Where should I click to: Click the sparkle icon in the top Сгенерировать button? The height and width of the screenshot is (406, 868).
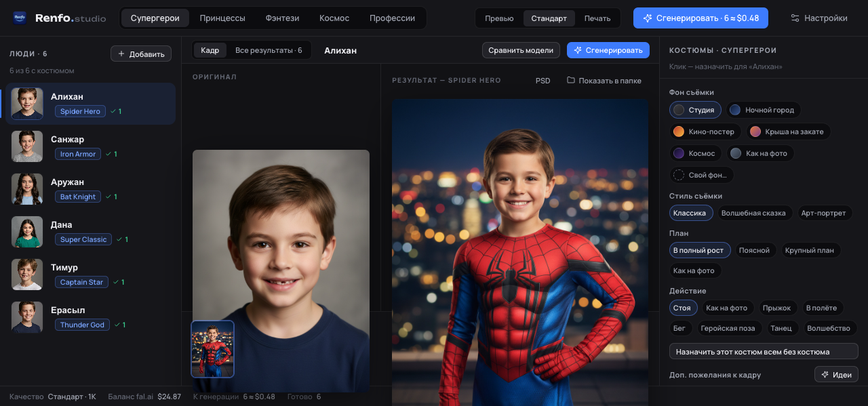[648, 18]
